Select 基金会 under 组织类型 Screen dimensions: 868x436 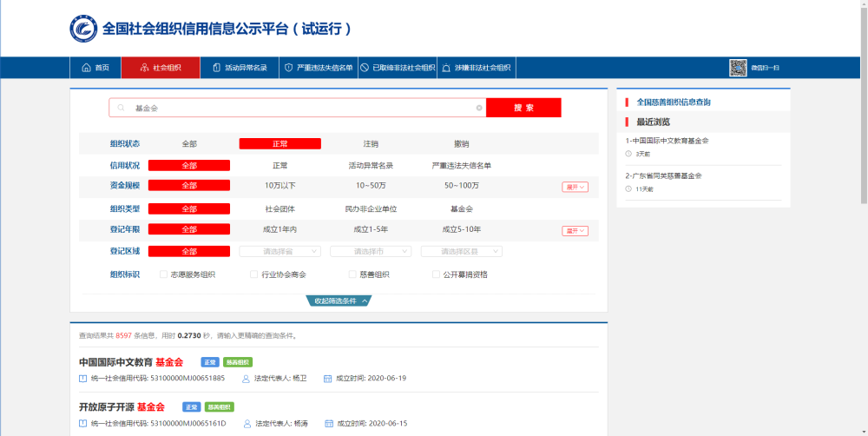462,208
